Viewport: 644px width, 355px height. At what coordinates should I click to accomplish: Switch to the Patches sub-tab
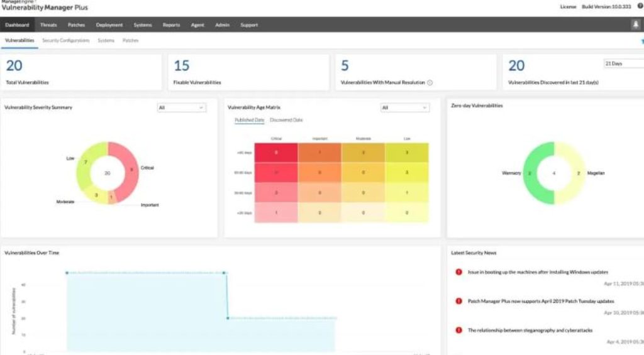click(131, 40)
